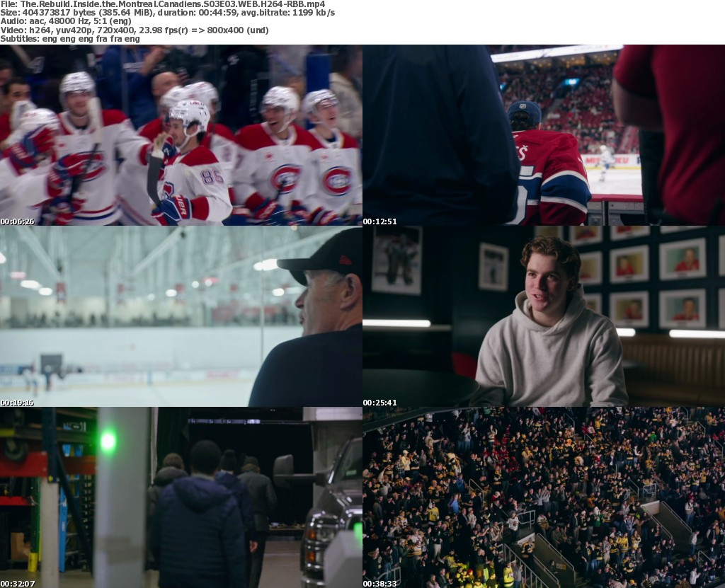The height and width of the screenshot is (588, 725).
Task: Click the green light in the garage frame
Action: coord(108,441)
